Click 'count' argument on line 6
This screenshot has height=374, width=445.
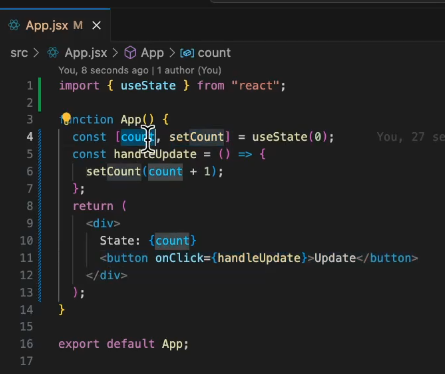click(165, 171)
